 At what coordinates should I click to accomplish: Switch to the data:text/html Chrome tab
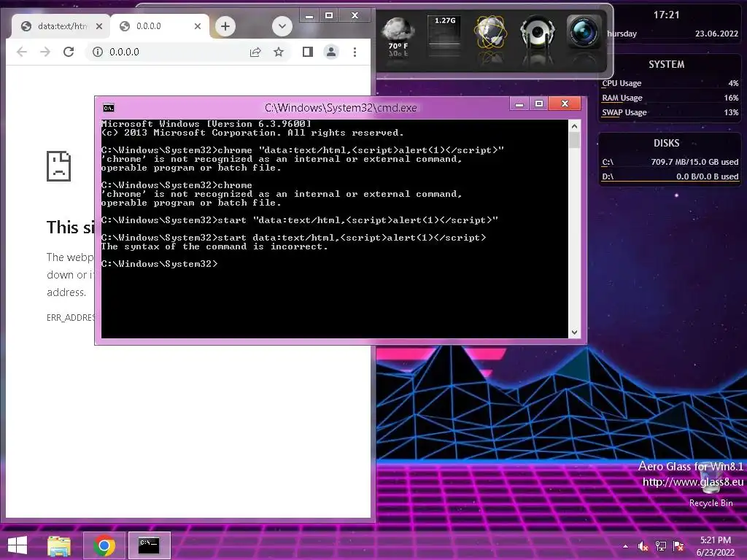(x=61, y=26)
